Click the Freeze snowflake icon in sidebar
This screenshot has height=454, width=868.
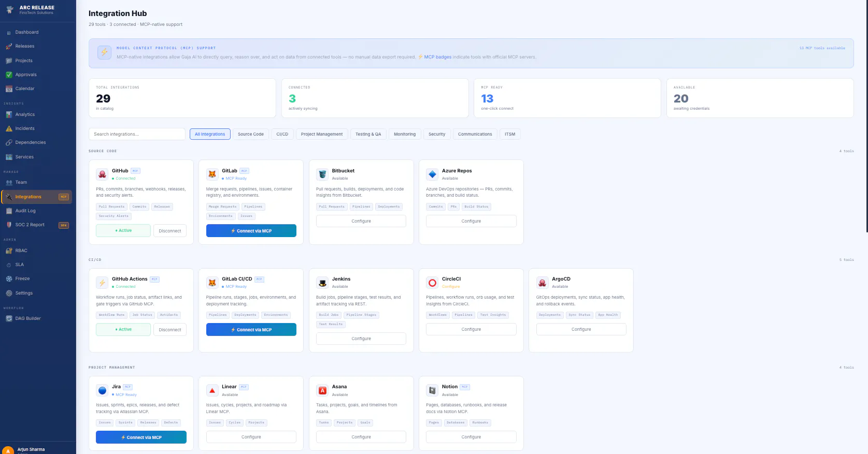9,279
